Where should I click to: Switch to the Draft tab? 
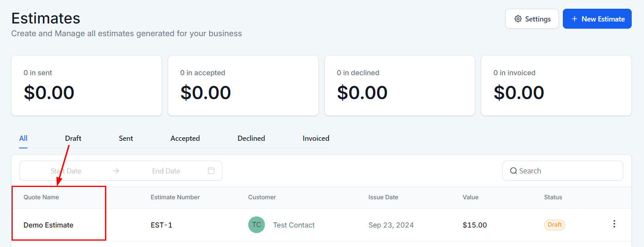point(73,138)
